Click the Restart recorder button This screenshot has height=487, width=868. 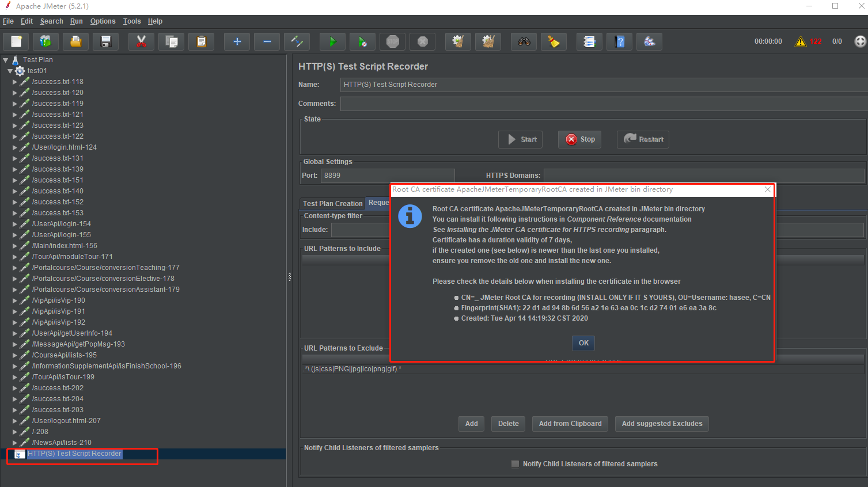pos(643,139)
